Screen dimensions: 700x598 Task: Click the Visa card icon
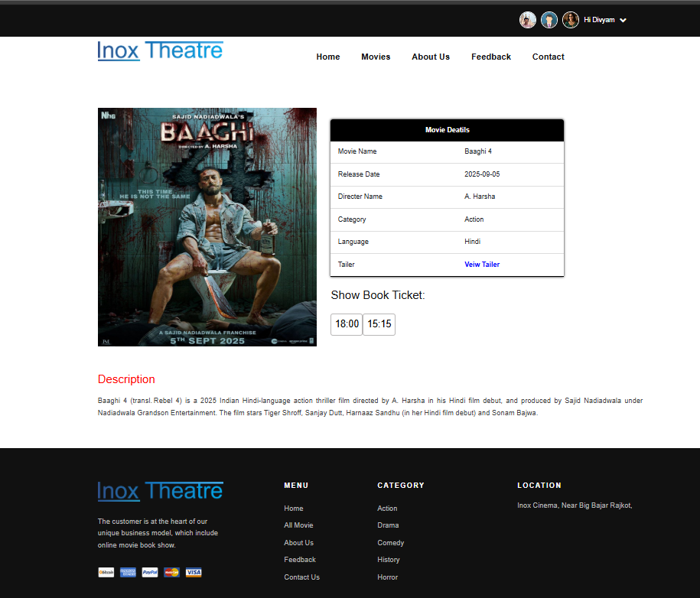pos(194,572)
